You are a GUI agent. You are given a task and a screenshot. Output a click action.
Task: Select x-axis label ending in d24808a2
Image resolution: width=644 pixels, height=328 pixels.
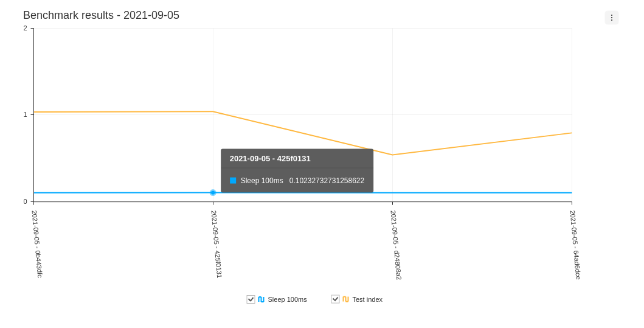(x=396, y=245)
